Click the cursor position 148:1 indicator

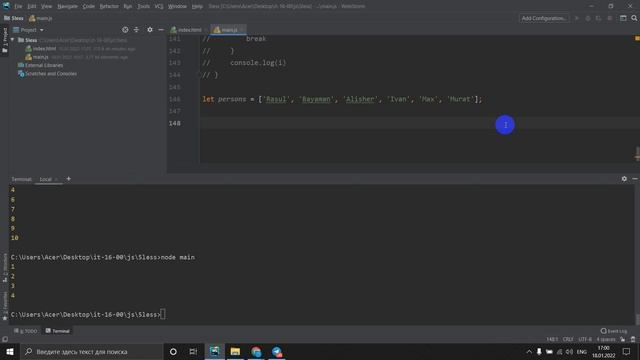(x=552, y=339)
